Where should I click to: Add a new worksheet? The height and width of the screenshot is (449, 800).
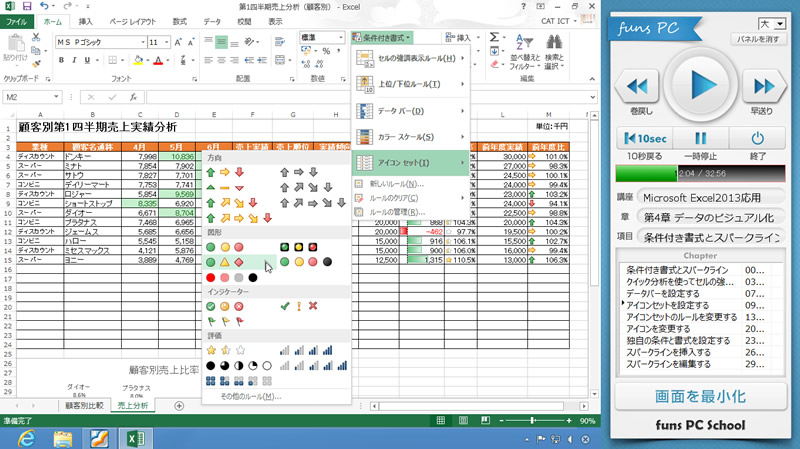(x=179, y=406)
